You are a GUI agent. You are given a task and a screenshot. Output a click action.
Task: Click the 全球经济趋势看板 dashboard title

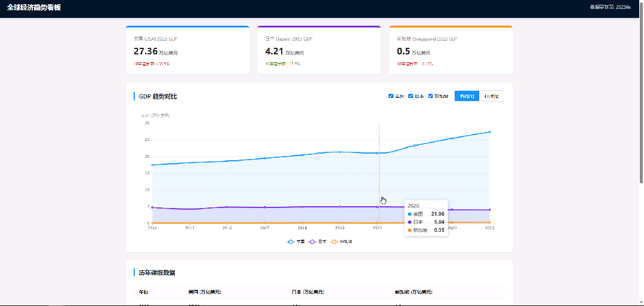(34, 8)
